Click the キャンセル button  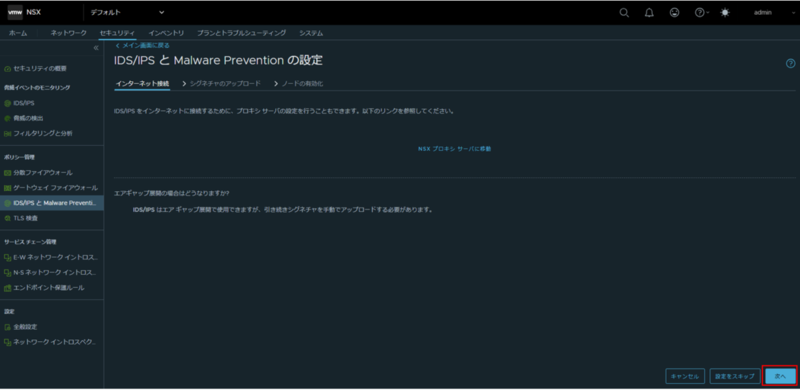coord(685,376)
